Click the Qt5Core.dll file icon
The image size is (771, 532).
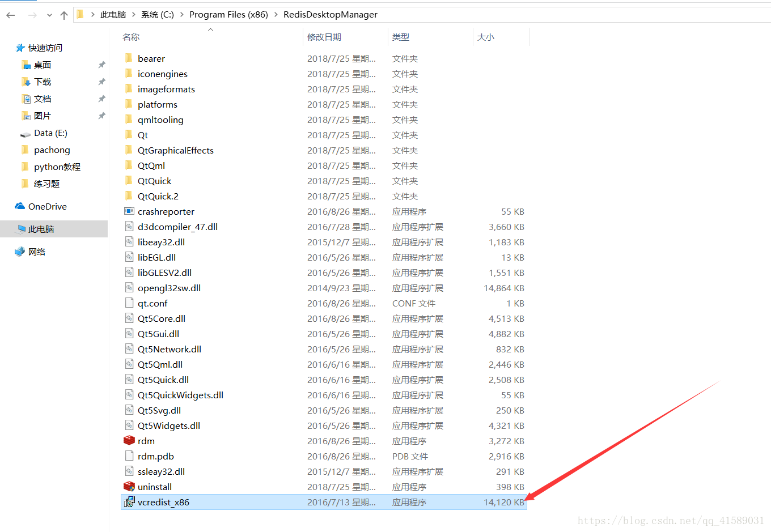click(129, 318)
